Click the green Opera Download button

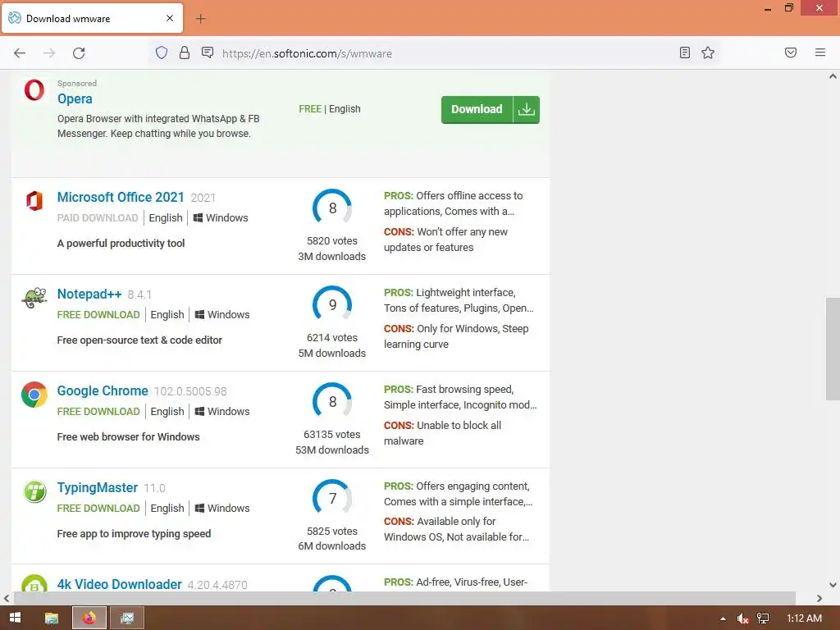[x=491, y=109]
